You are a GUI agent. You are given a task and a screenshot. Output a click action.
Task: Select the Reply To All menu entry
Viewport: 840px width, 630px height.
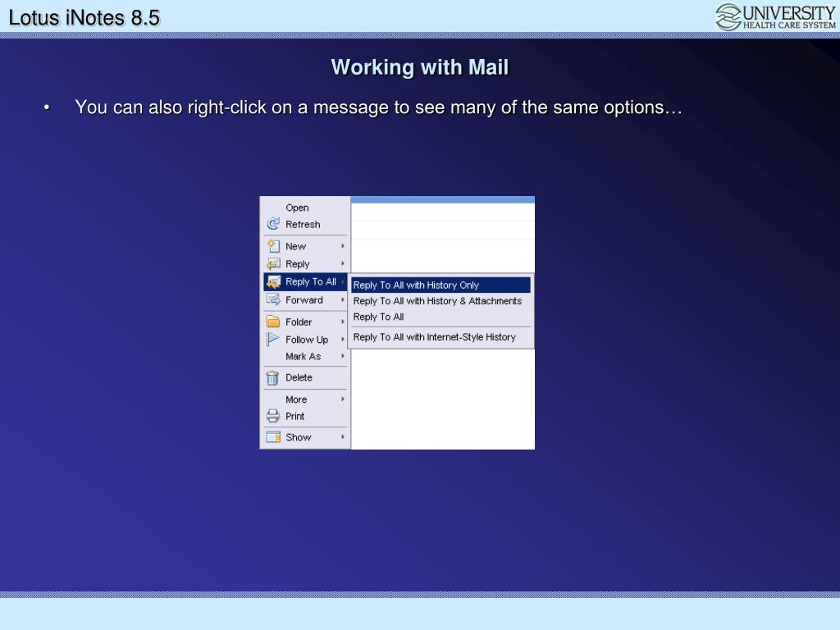(x=305, y=282)
